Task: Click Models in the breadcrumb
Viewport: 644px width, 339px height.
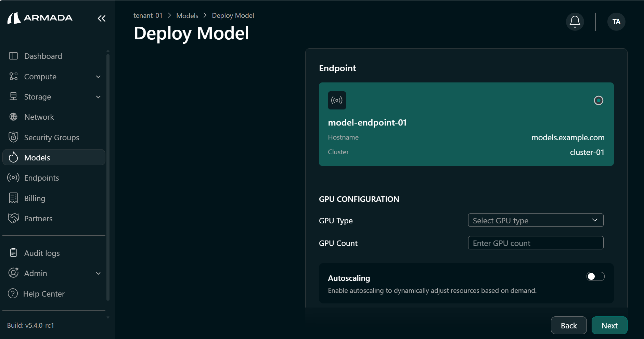Action: click(x=187, y=16)
